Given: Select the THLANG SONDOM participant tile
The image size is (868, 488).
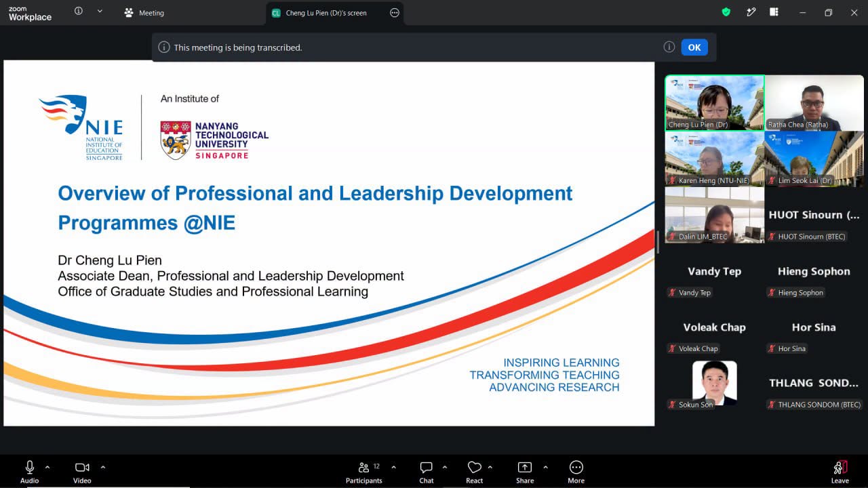Looking at the screenshot, I should [x=814, y=384].
